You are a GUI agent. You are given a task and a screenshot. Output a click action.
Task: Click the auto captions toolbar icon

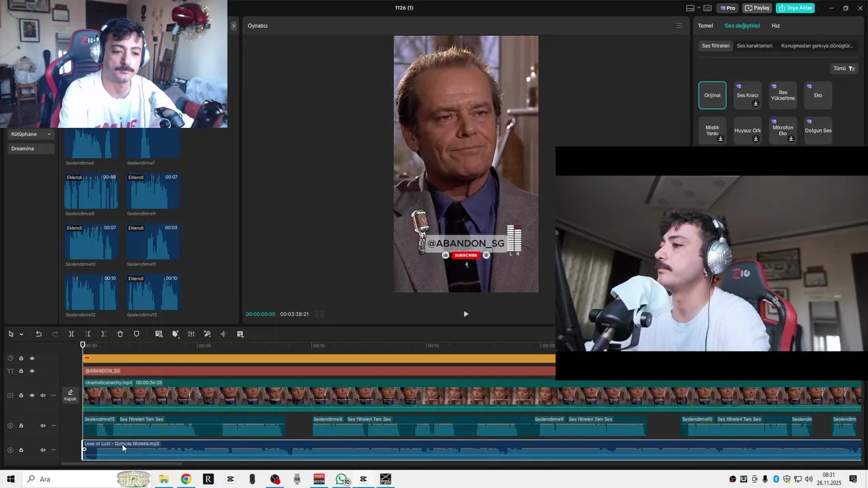[159, 334]
